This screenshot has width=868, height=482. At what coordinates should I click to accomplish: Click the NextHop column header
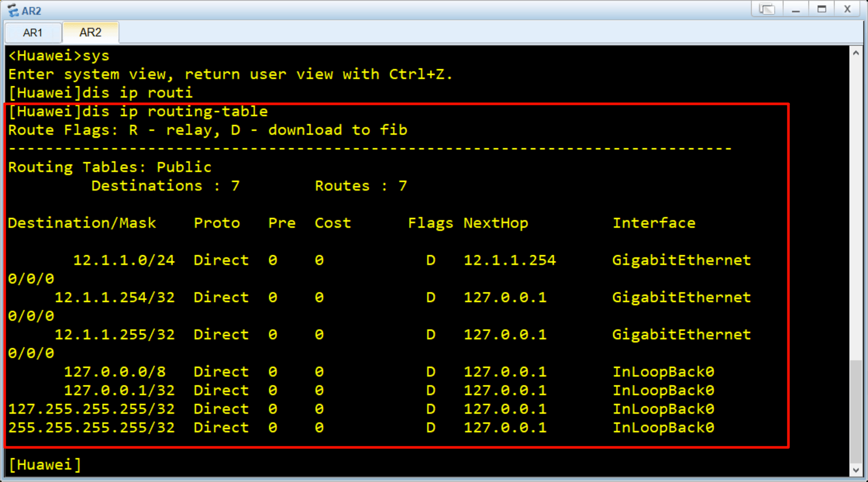point(495,223)
